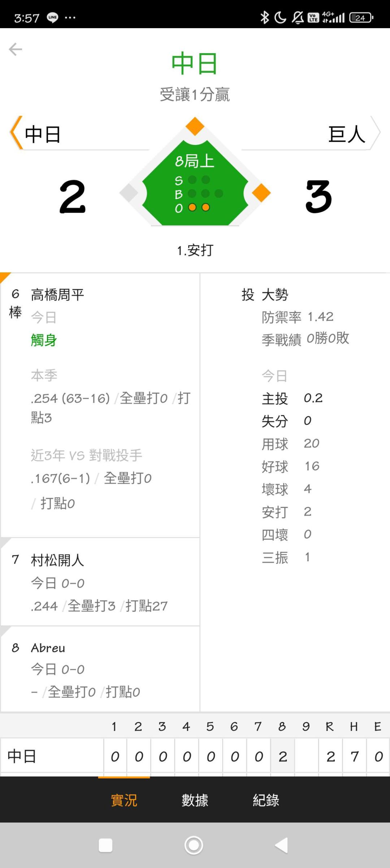
Task: Switch to the 數據 tab
Action: 195,800
